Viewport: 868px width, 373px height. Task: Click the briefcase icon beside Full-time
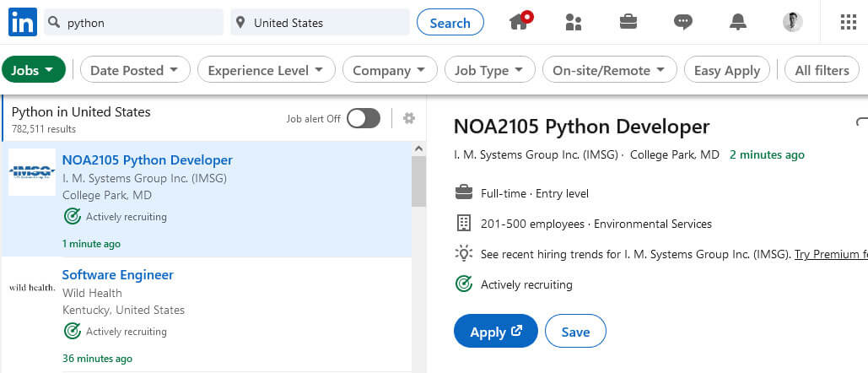click(463, 193)
